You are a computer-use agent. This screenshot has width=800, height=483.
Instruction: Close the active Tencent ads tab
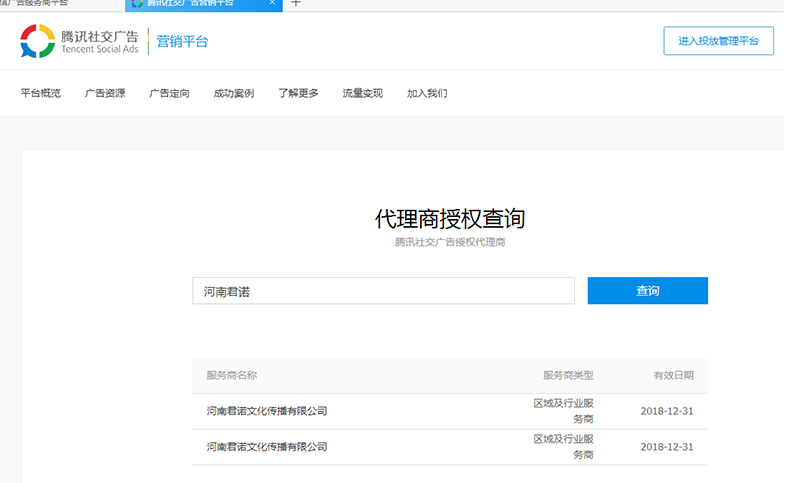click(272, 3)
